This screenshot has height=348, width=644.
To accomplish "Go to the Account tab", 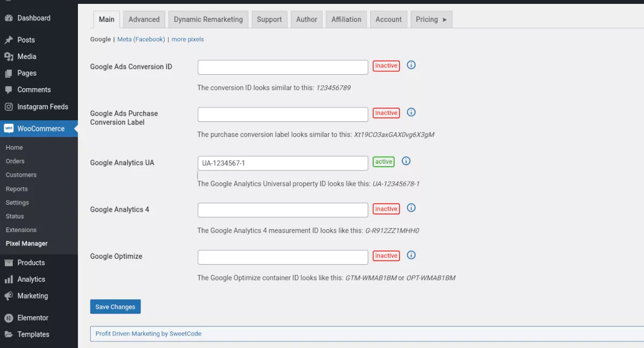I will click(x=389, y=19).
